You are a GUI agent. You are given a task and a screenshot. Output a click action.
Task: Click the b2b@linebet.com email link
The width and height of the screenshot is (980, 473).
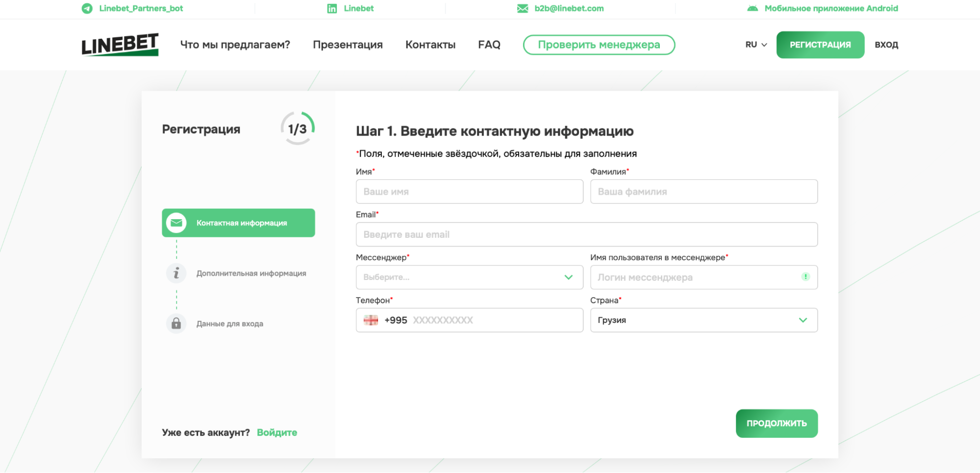569,8
